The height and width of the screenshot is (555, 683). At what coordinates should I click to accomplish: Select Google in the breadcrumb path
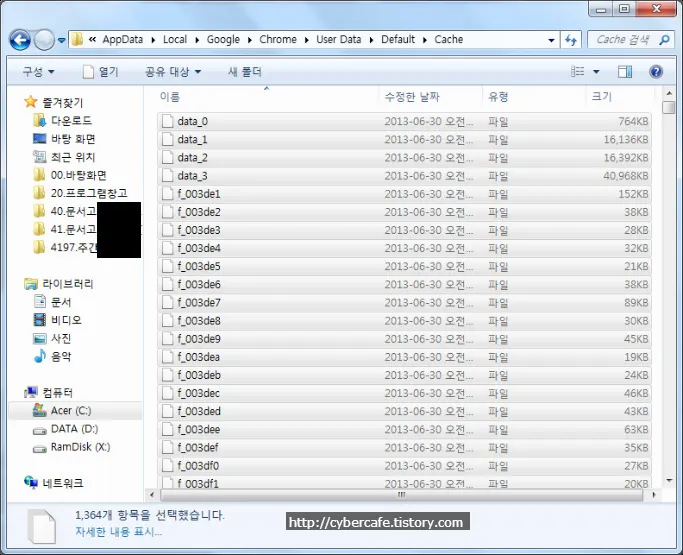[223, 40]
